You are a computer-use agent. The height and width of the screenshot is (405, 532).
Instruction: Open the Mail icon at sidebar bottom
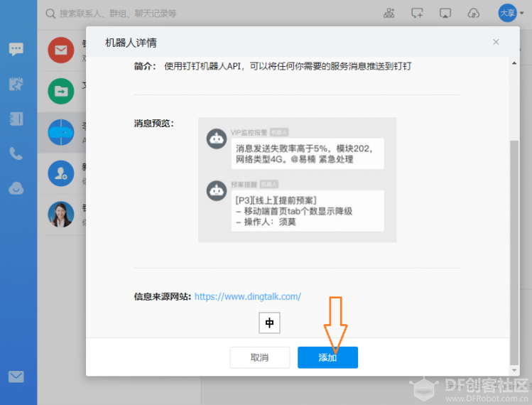point(16,377)
